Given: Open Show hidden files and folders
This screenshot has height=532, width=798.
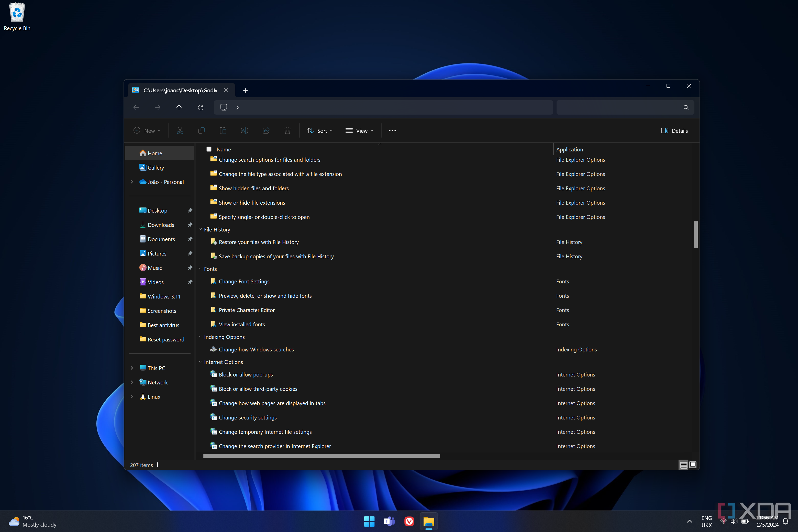Looking at the screenshot, I should (253, 188).
